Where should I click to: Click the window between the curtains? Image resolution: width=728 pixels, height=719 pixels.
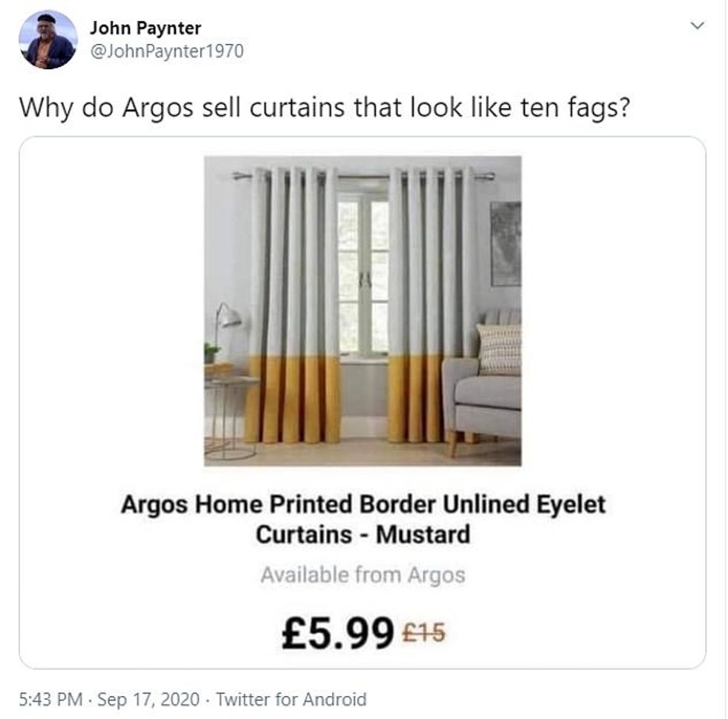[x=363, y=274]
